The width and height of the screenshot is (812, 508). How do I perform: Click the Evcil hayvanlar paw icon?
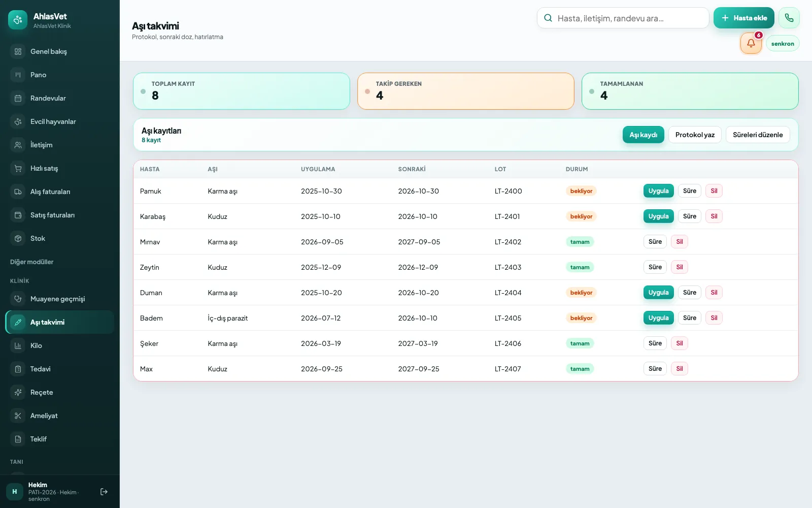pyautogui.click(x=18, y=121)
